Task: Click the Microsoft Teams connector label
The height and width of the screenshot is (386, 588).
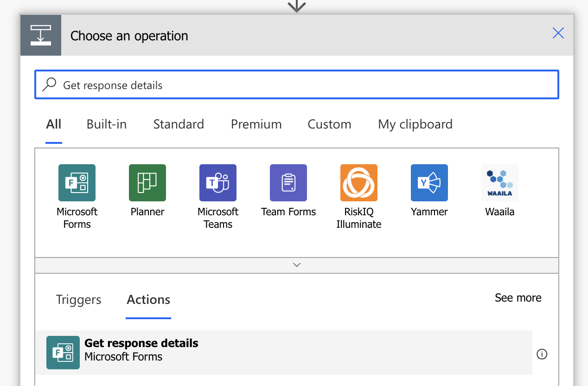Action: point(218,218)
